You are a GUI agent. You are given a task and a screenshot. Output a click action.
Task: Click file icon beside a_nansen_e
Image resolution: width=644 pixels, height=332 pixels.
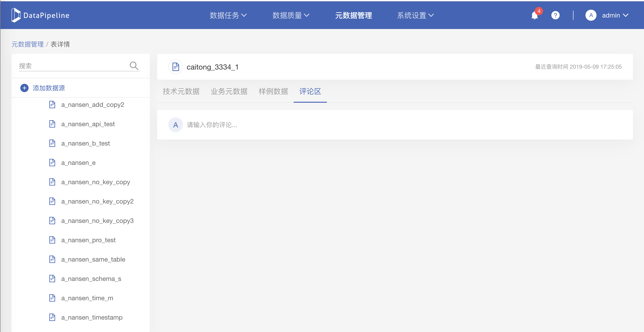(x=52, y=163)
